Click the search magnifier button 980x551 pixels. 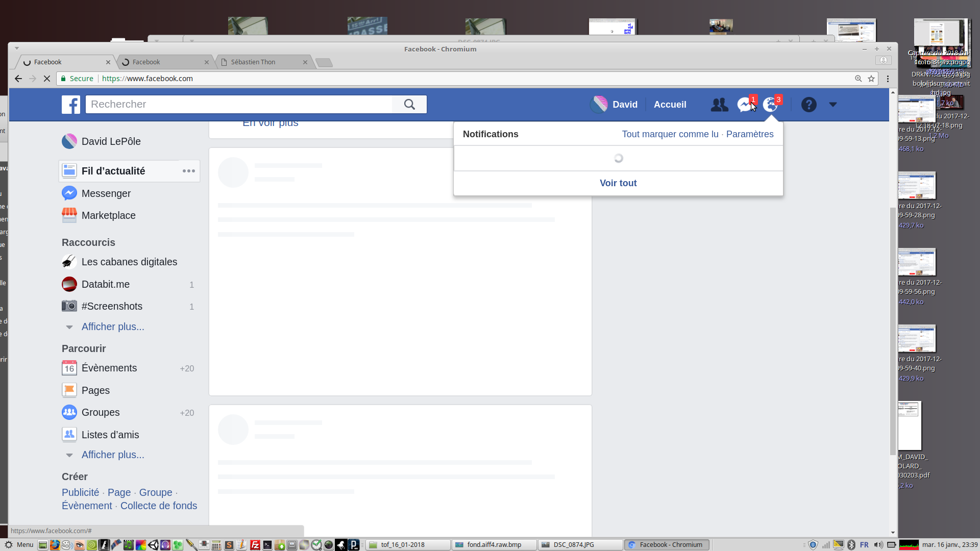point(409,105)
